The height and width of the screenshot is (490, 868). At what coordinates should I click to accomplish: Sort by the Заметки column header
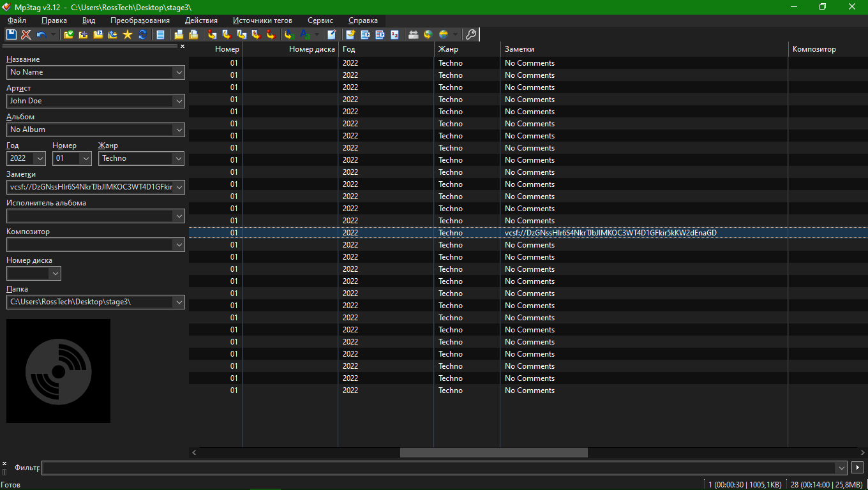pos(643,49)
